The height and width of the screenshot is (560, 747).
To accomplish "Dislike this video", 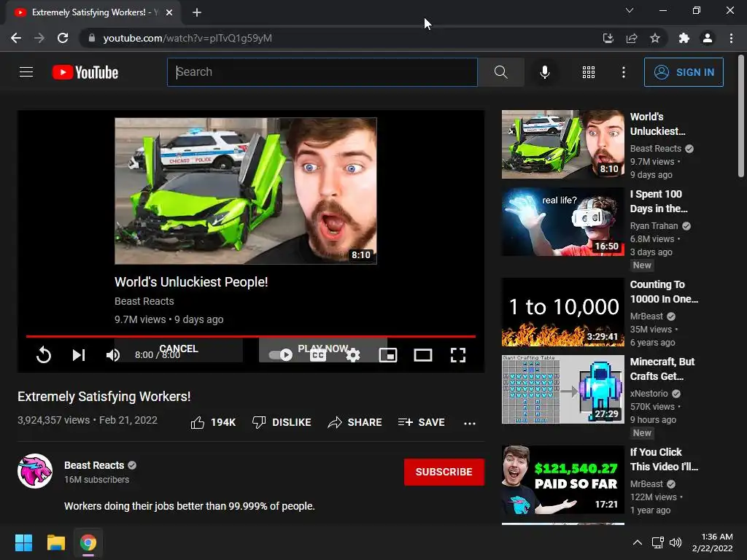I will (282, 422).
